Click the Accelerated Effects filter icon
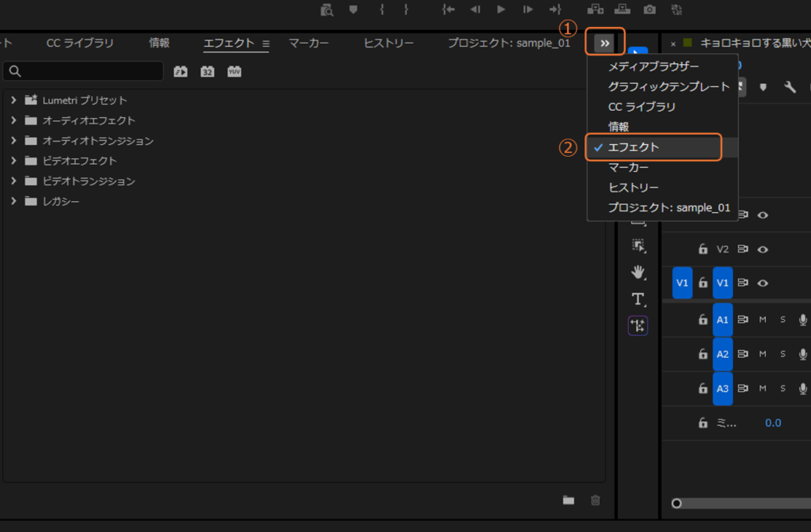The width and height of the screenshot is (811, 532). pyautogui.click(x=181, y=71)
